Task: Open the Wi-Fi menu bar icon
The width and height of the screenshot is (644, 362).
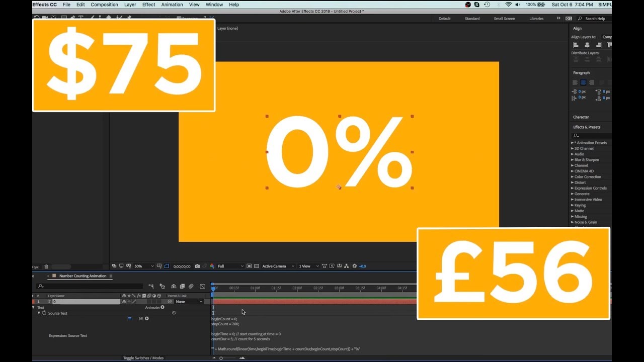Action: tap(509, 5)
